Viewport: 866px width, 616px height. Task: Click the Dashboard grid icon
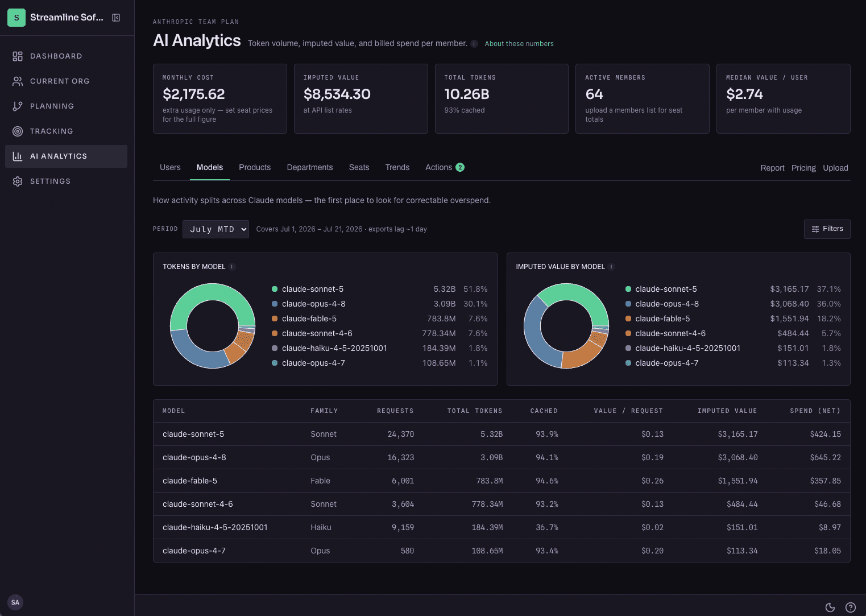coord(18,56)
